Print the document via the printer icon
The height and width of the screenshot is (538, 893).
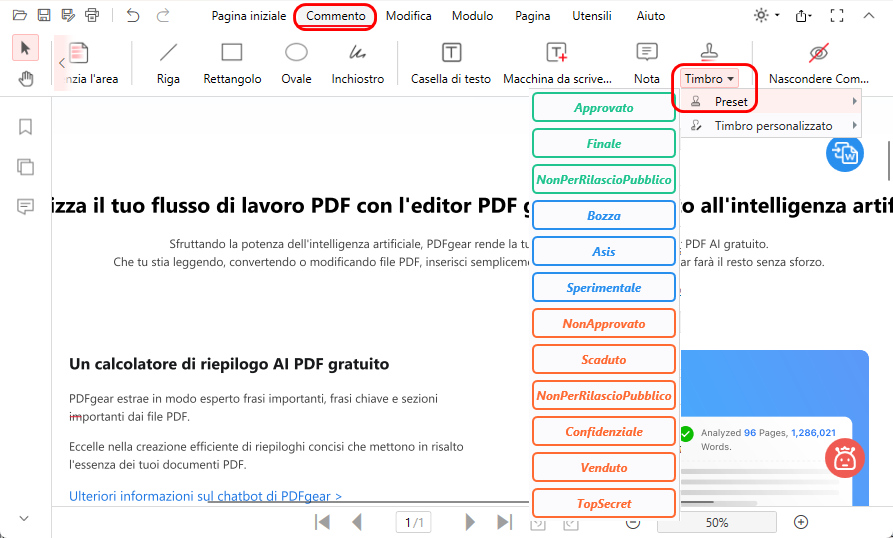92,15
